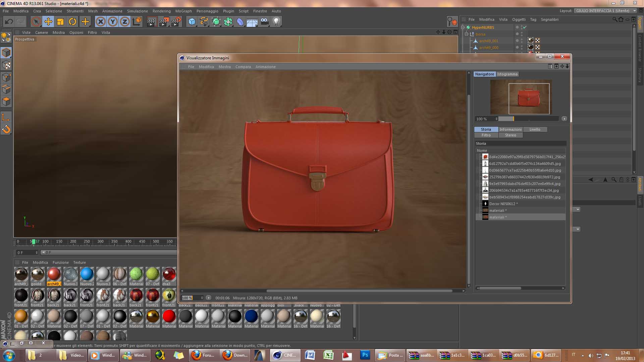Image resolution: width=644 pixels, height=362 pixels.
Task: Toggle X-axis lock button
Action: point(100,22)
